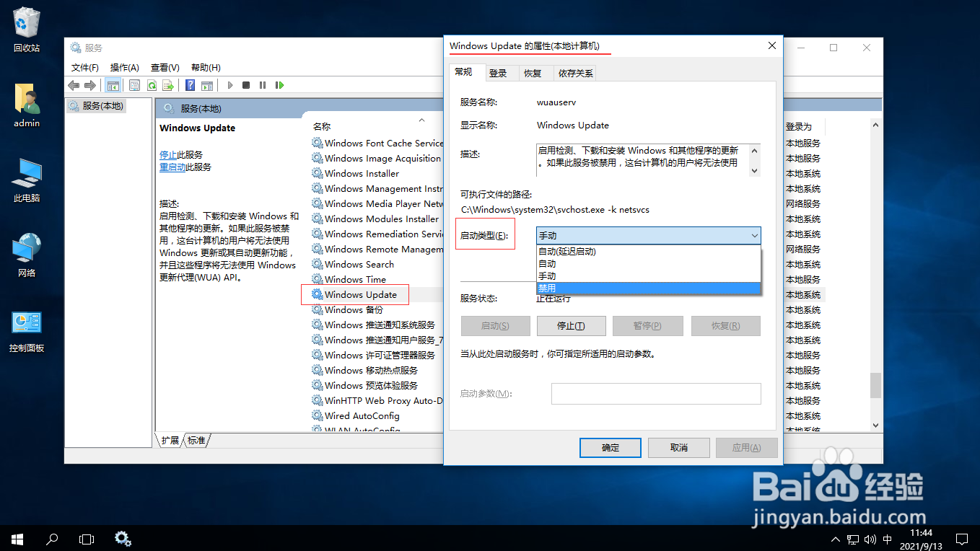This screenshot has height=551, width=980.
Task: Open the admin user folder desktop icon
Action: pos(27,105)
